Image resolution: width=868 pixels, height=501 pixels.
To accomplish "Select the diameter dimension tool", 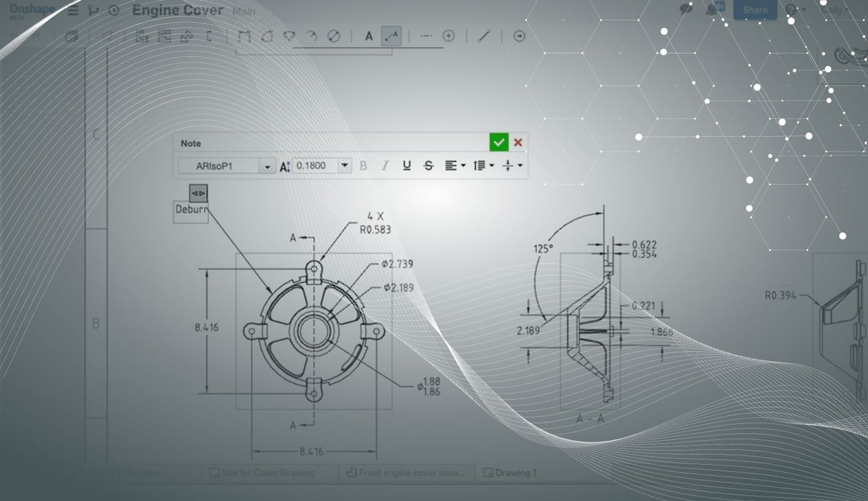I will point(334,36).
